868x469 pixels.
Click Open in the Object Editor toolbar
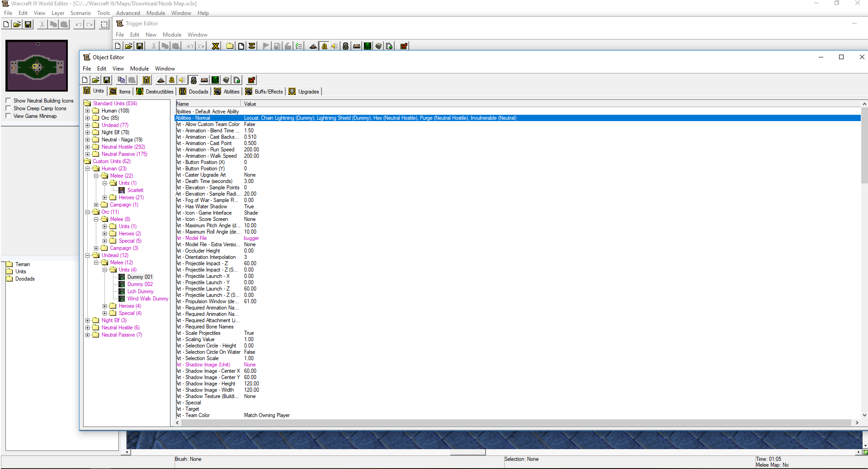(x=96, y=80)
